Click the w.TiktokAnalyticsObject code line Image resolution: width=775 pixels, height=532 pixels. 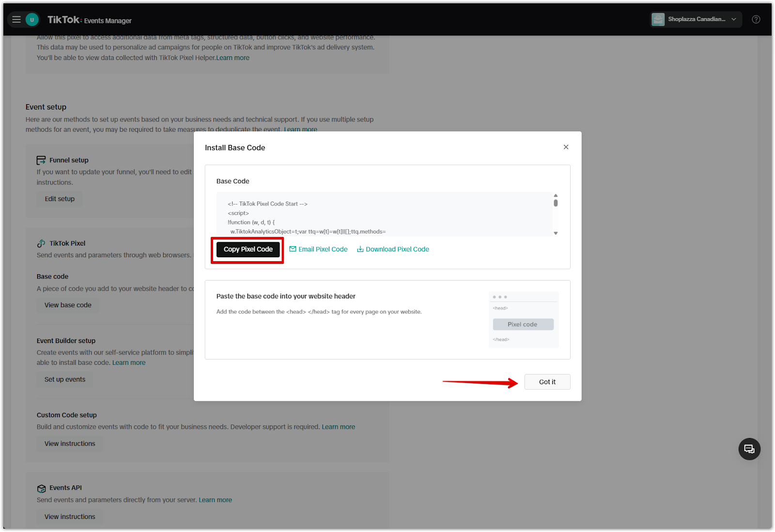click(308, 232)
